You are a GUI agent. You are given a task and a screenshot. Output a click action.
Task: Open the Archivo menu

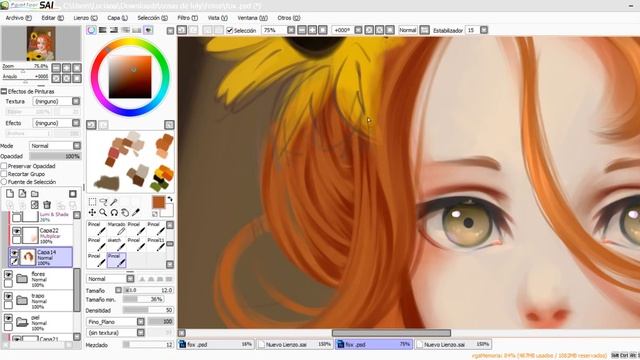point(18,18)
